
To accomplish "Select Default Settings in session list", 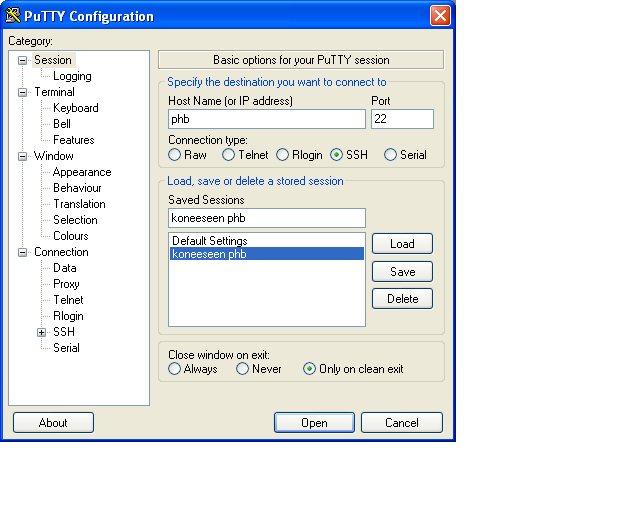I will 267,240.
